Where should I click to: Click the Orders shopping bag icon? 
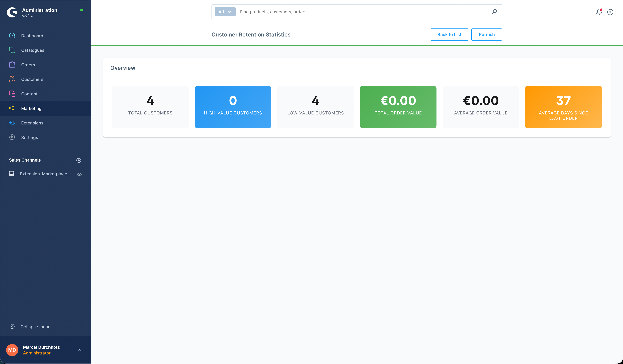(x=12, y=65)
